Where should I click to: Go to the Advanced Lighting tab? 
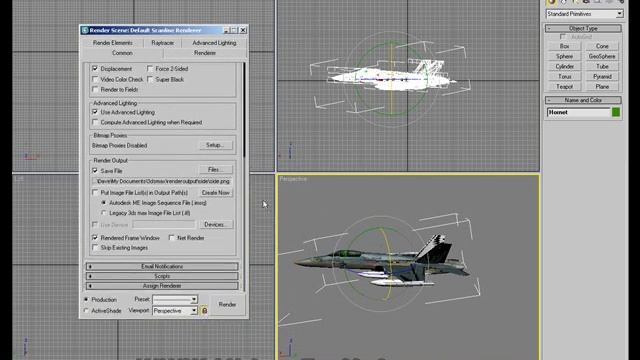pos(214,43)
